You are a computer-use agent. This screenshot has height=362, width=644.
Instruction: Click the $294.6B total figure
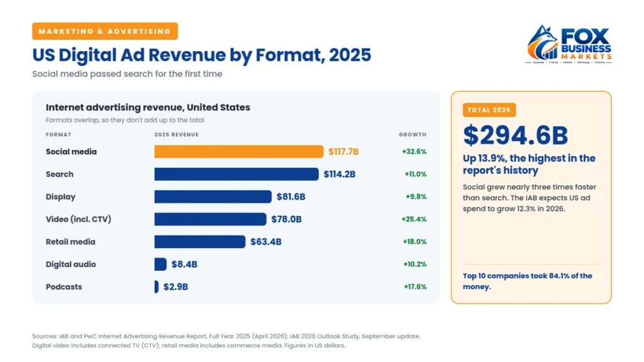[516, 136]
